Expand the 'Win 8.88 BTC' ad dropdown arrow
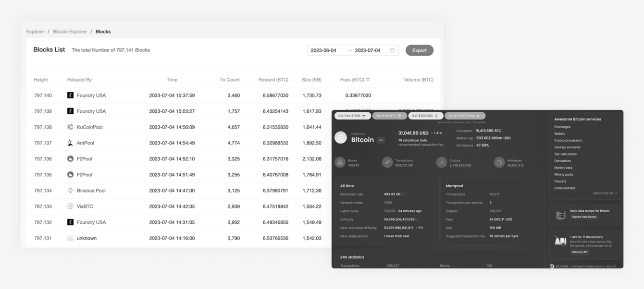The width and height of the screenshot is (644, 289). point(404,116)
